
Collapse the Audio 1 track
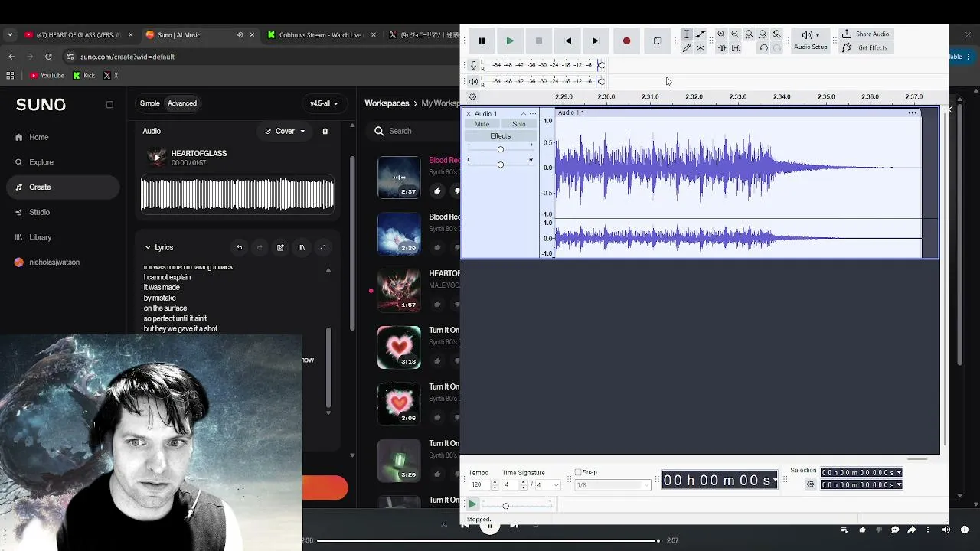[x=524, y=114]
